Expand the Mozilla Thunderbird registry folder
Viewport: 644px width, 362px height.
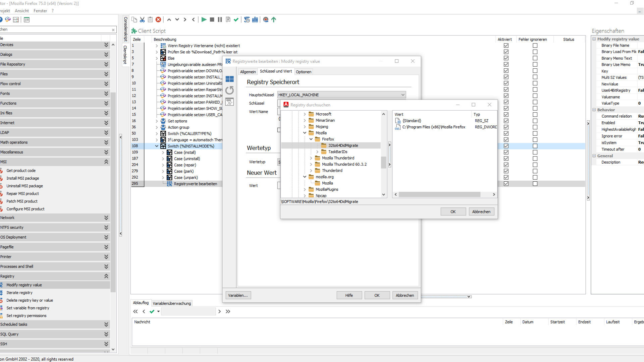point(311,158)
